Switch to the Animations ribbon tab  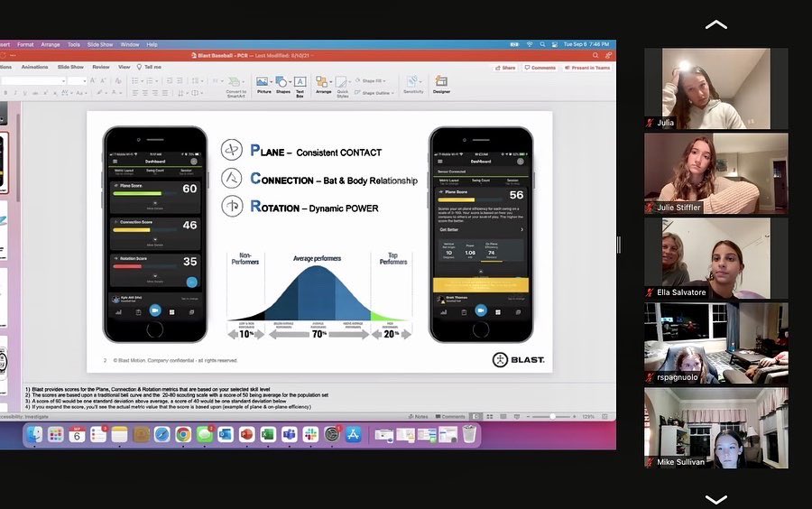coord(34,67)
